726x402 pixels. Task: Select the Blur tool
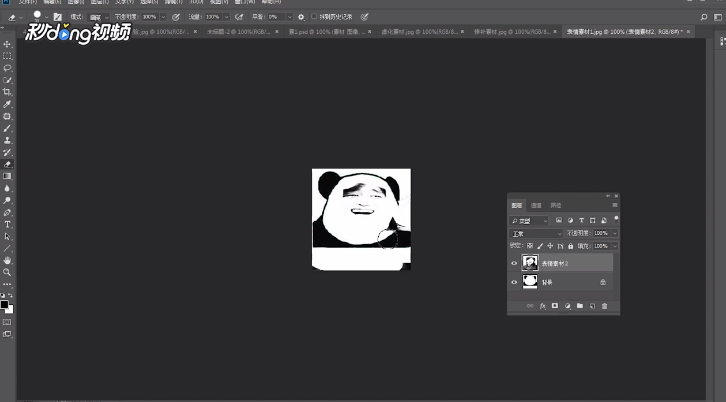click(x=7, y=188)
